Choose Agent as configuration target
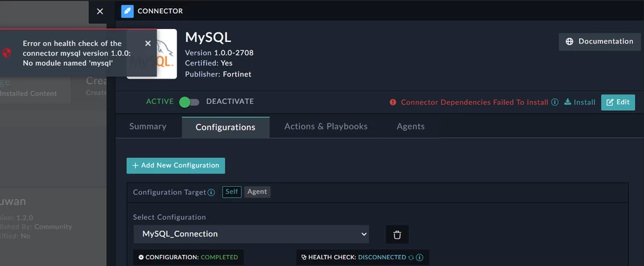This screenshot has width=644, height=266. [x=257, y=192]
